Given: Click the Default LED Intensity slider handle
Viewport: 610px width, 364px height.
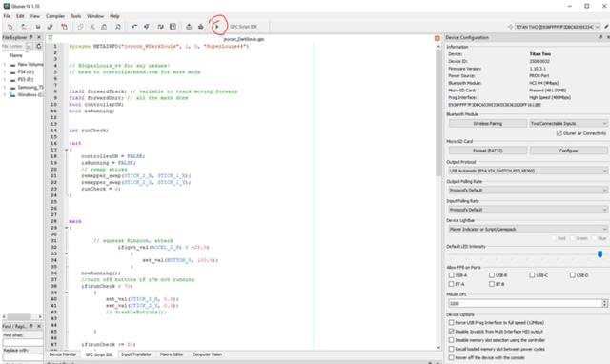Looking at the screenshot, I should 600,254.
